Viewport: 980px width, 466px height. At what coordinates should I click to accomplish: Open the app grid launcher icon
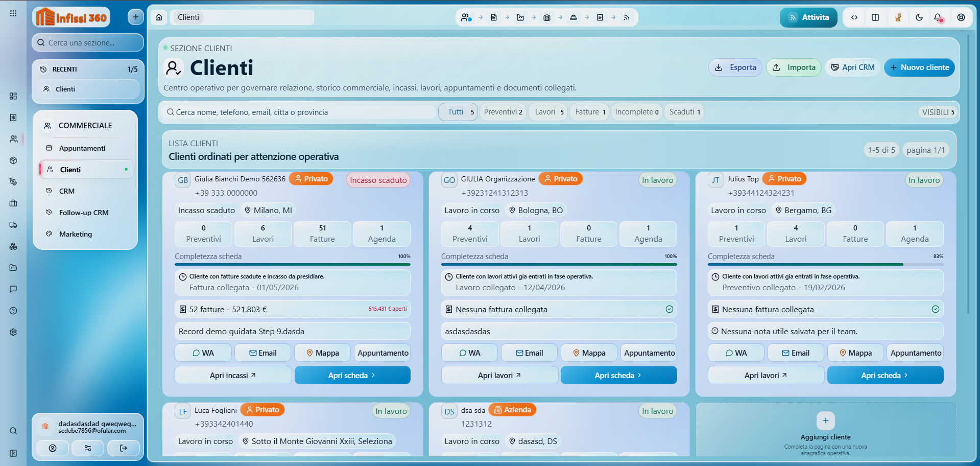(x=13, y=13)
